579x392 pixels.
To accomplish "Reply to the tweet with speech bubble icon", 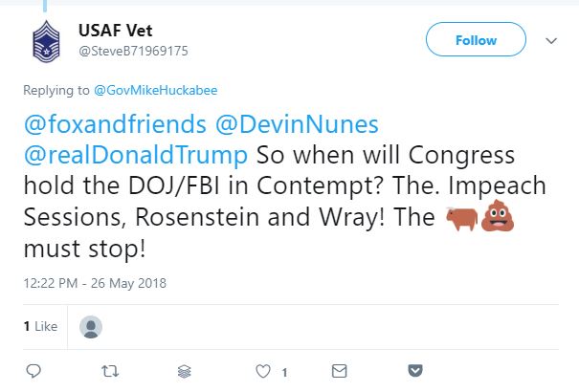I will click(32, 370).
